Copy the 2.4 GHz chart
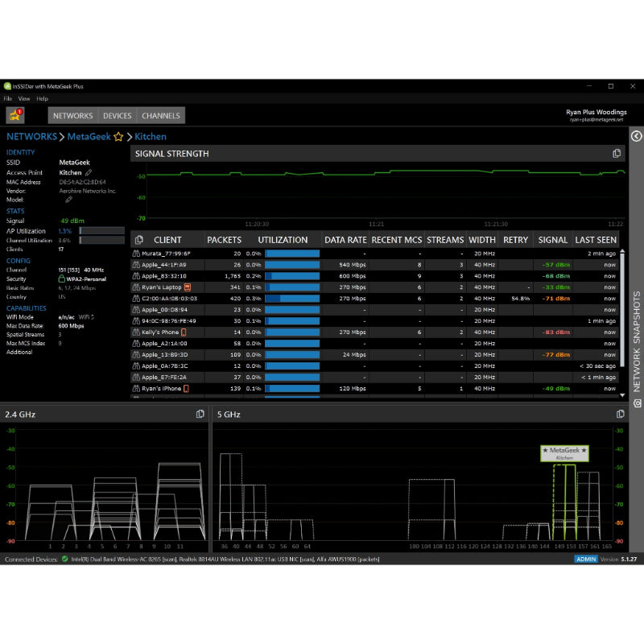 [x=200, y=414]
